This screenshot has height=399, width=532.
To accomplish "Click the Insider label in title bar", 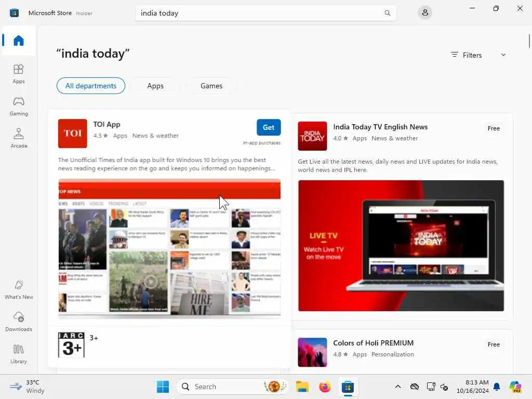I will coord(84,13).
